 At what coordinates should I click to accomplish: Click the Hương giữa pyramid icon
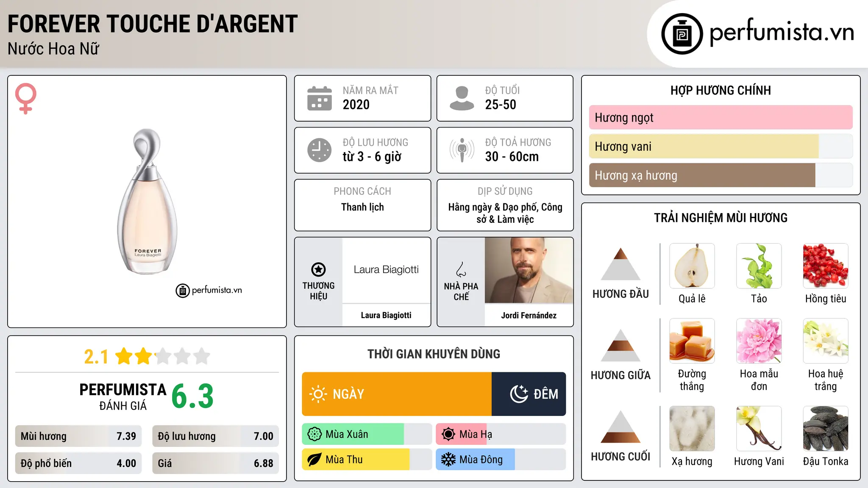click(620, 345)
